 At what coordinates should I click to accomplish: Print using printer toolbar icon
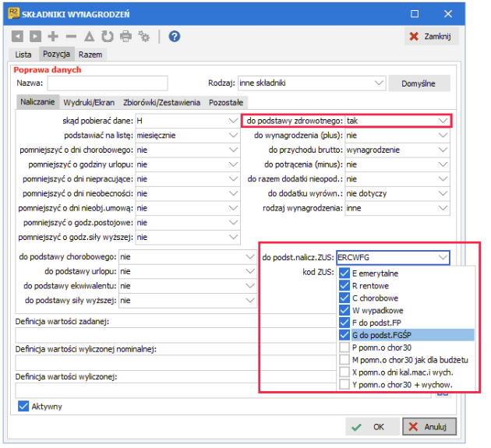click(x=126, y=37)
